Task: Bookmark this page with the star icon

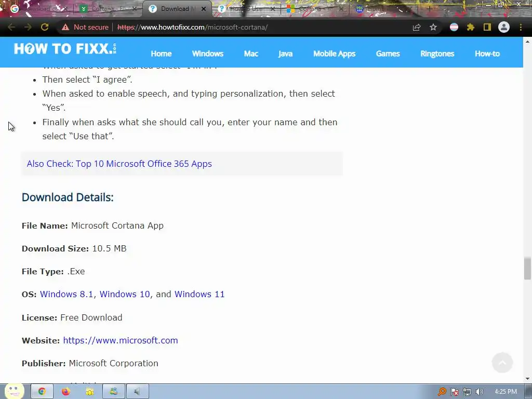Action: coord(433,27)
